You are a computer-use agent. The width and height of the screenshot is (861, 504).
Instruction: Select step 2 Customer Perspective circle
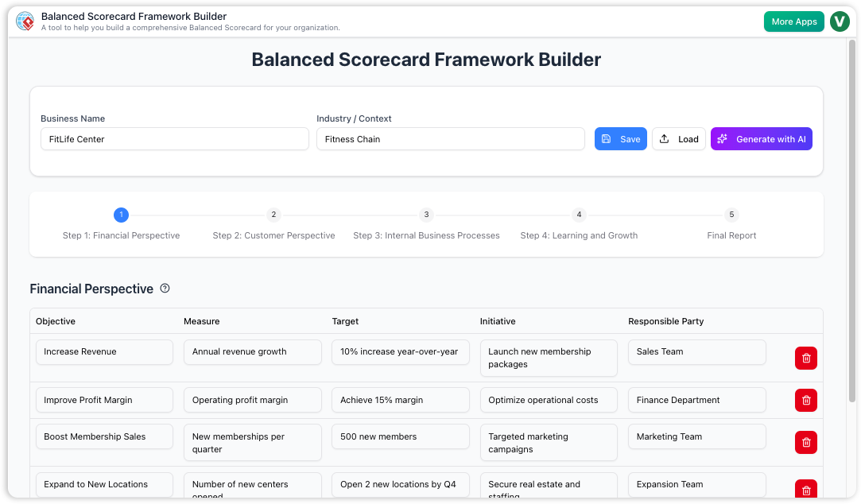click(x=273, y=215)
